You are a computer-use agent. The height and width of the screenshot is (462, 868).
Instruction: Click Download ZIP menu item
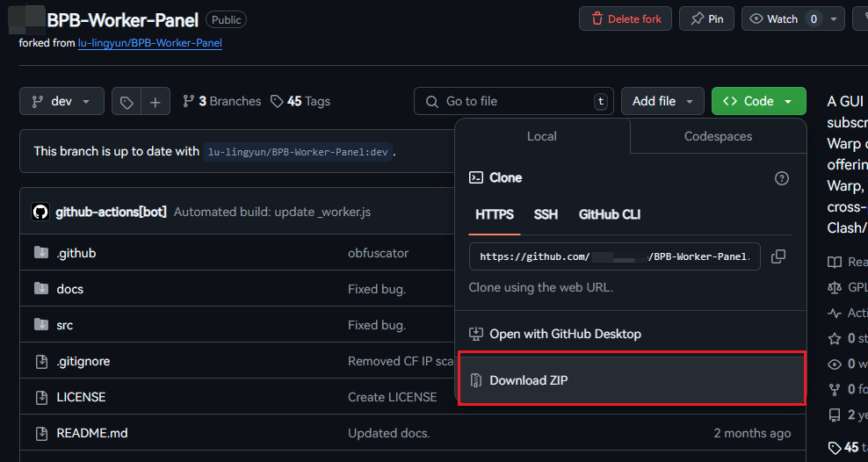click(632, 380)
